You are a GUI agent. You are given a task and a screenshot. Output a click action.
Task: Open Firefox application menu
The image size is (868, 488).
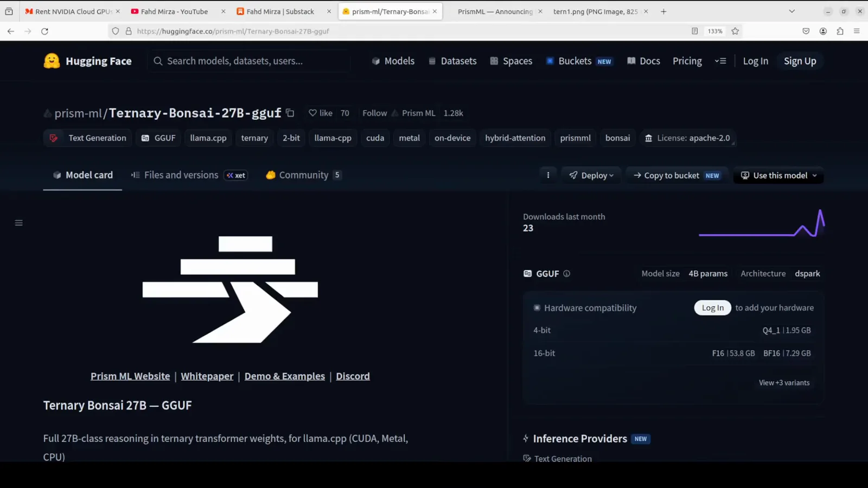(x=857, y=31)
